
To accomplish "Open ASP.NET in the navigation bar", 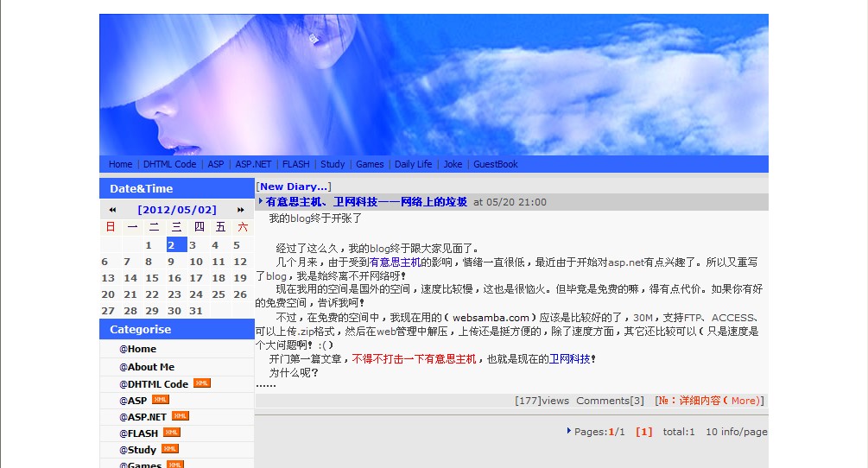I will click(253, 164).
